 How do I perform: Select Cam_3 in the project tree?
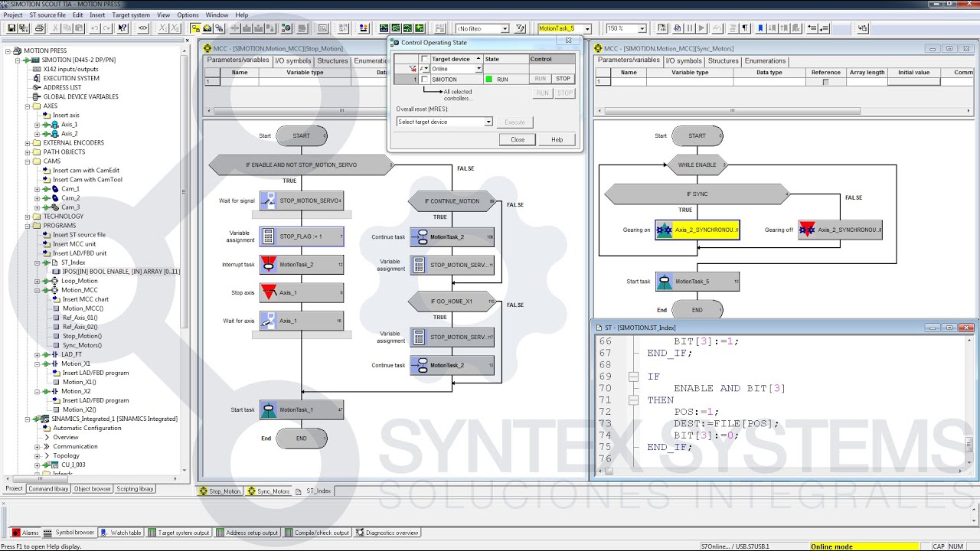70,207
